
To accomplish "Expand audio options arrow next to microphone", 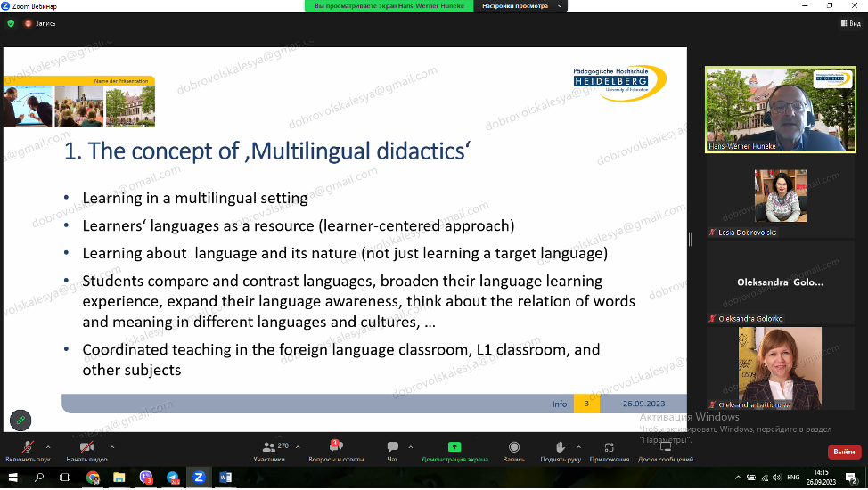I will coord(48,445).
